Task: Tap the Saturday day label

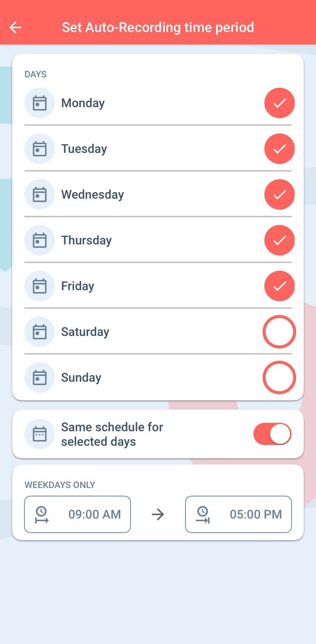Action: (85, 332)
